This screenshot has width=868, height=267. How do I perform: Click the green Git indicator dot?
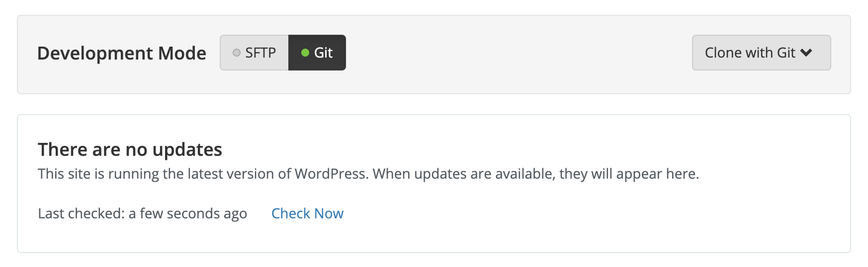pyautogui.click(x=305, y=53)
